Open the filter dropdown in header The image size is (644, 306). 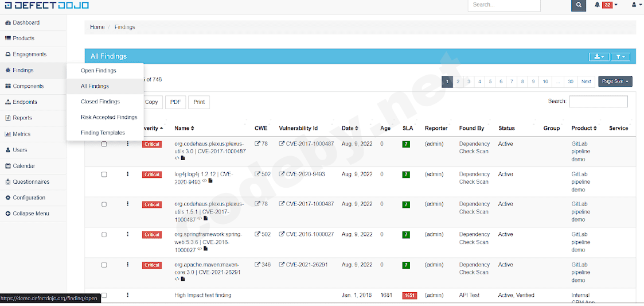pyautogui.click(x=620, y=57)
